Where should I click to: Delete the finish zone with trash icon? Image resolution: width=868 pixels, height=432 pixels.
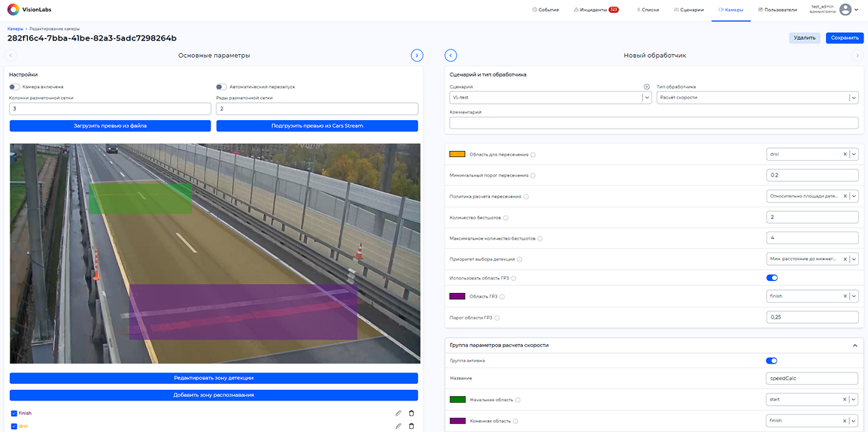point(411,413)
